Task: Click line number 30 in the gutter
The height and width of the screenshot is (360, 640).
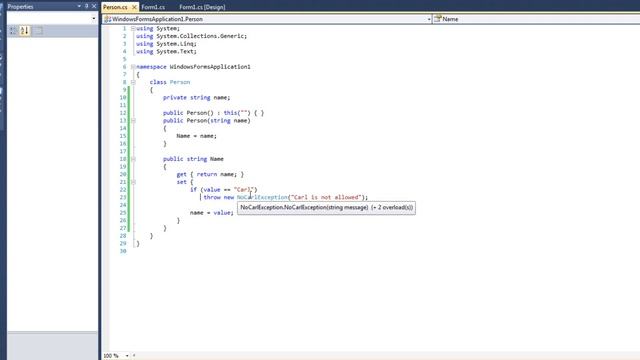Action: [123, 251]
